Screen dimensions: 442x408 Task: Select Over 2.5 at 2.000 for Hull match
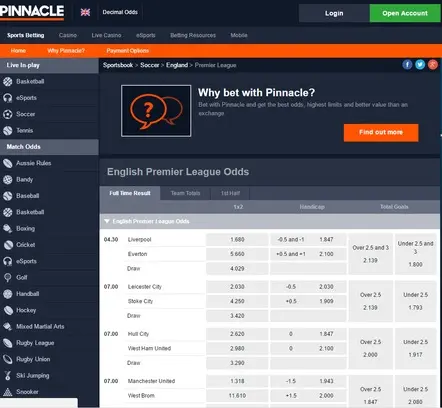[370, 349]
